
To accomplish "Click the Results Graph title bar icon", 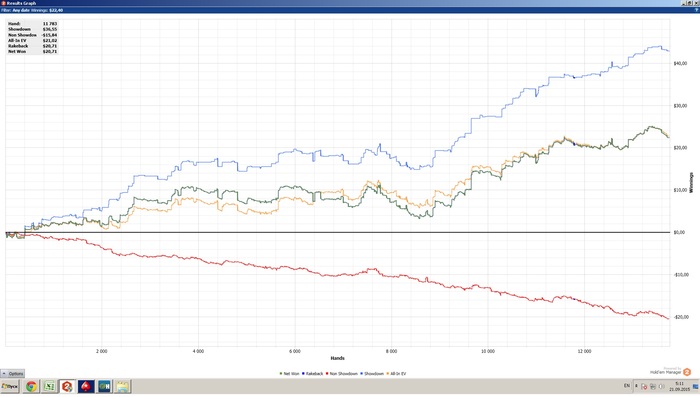I will pyautogui.click(x=3, y=3).
